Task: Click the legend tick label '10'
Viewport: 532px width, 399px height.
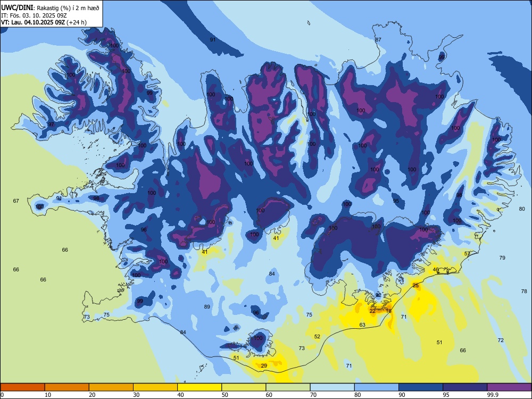Action: coord(48,395)
